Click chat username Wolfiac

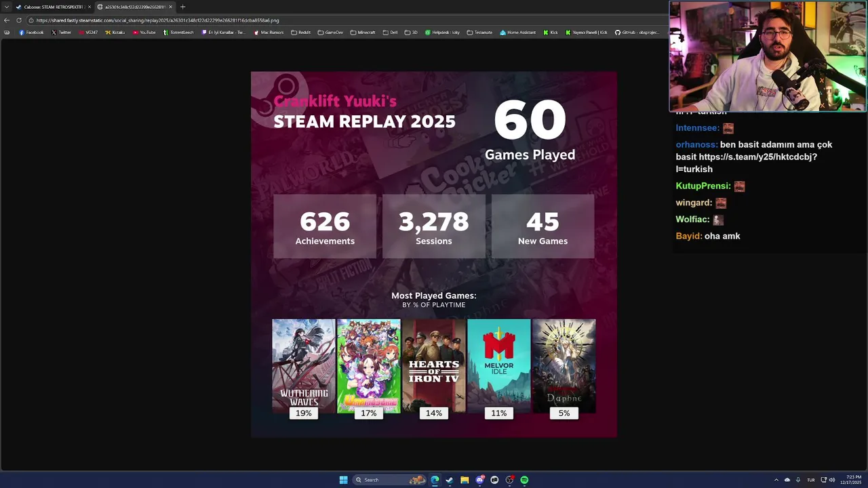tap(692, 220)
